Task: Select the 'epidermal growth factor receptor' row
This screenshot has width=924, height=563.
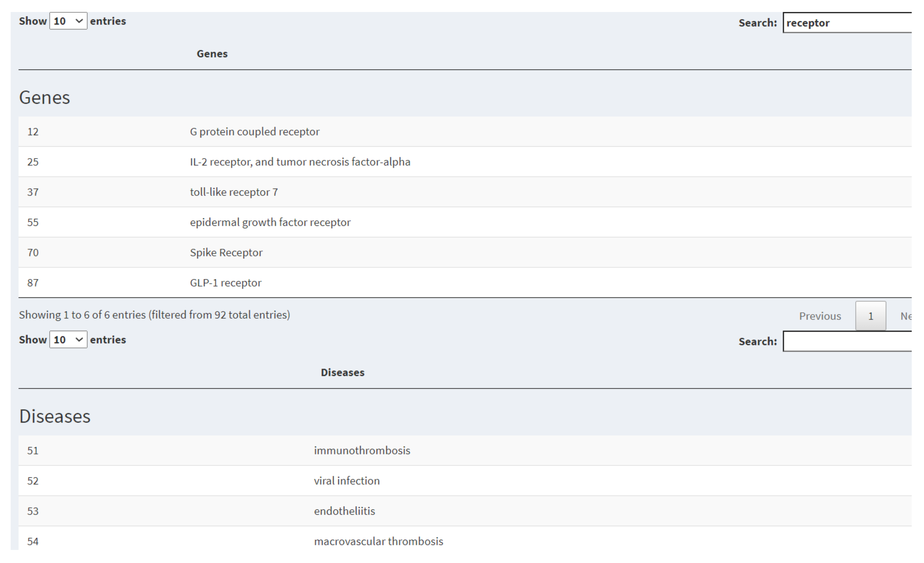Action: pyautogui.click(x=270, y=222)
